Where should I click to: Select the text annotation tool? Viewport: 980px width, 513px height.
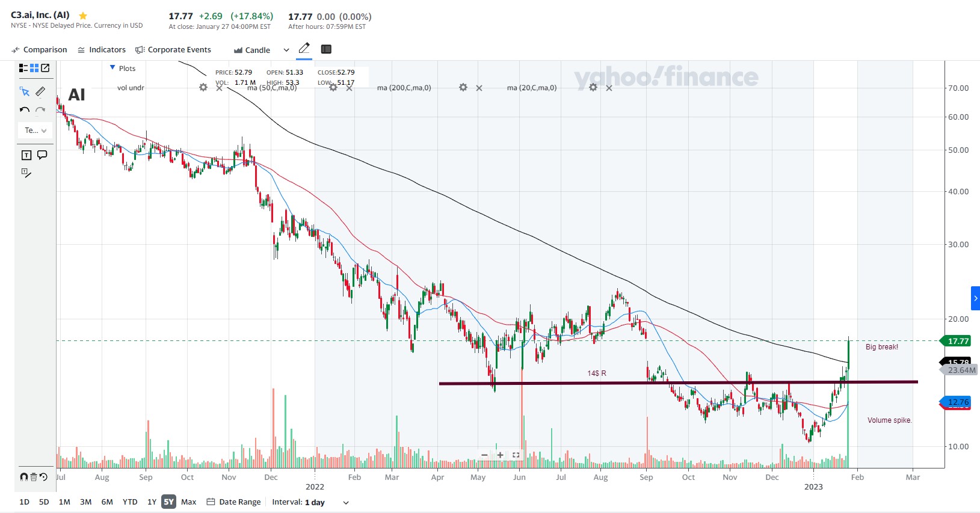click(26, 155)
